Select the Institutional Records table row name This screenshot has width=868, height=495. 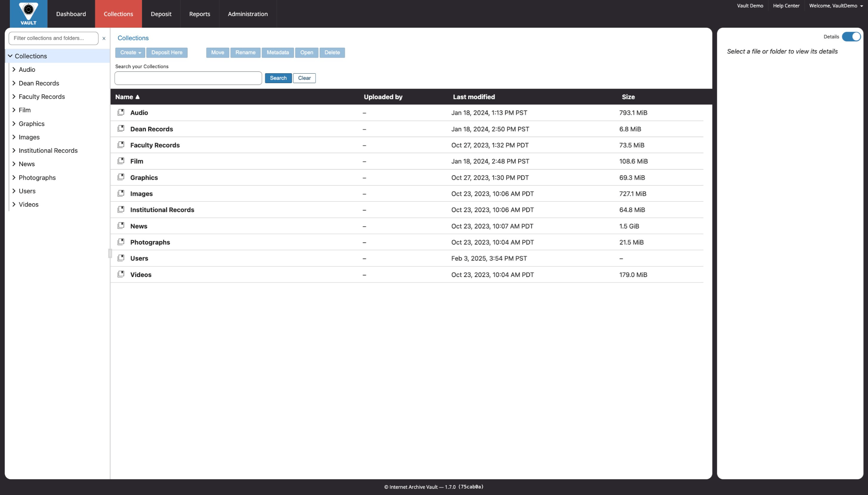[x=162, y=210]
